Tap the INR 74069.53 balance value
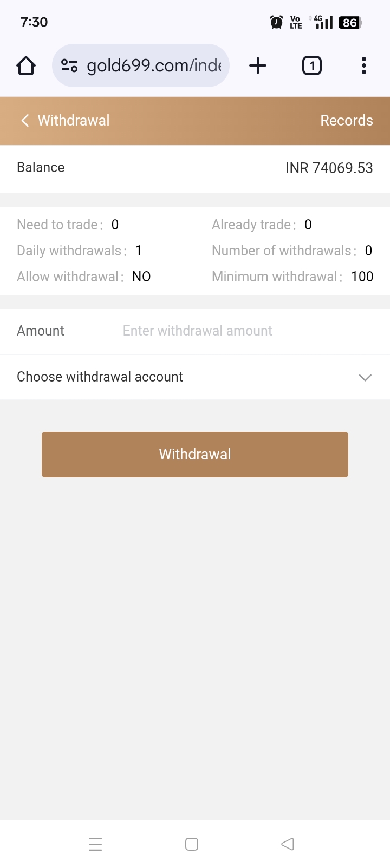390x868 pixels. coord(329,168)
